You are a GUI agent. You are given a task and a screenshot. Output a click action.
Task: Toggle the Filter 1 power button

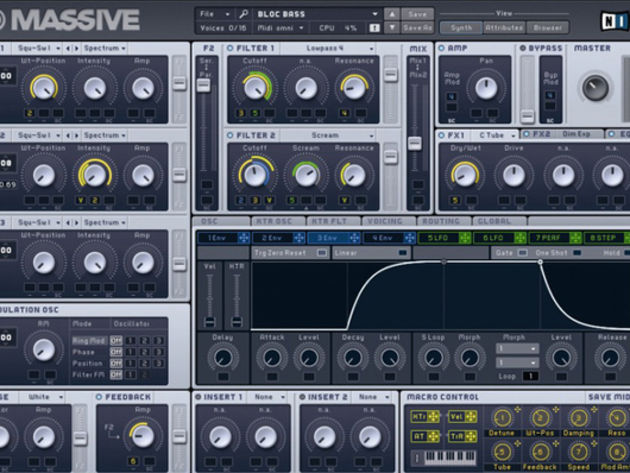tap(230, 48)
